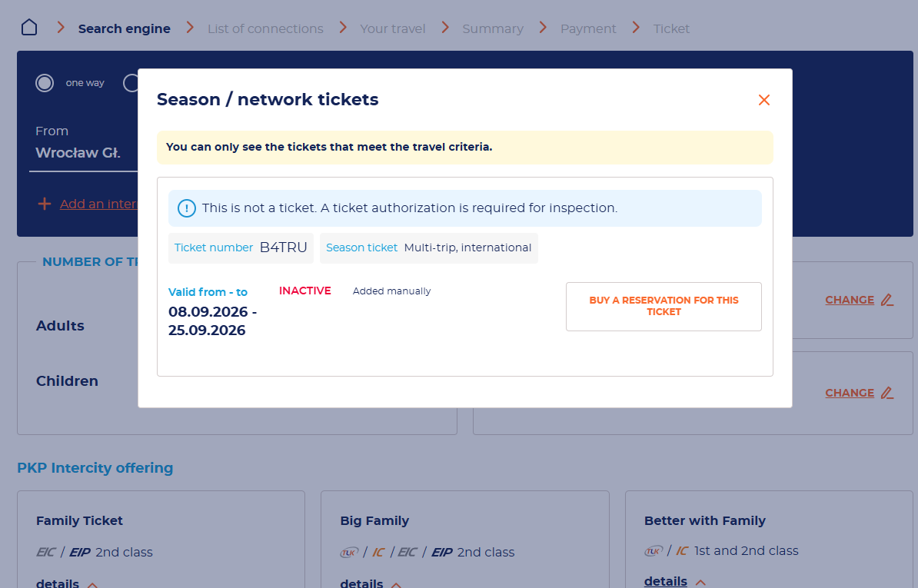Buy a reservation for this ticket
918x588 pixels.
[664, 307]
